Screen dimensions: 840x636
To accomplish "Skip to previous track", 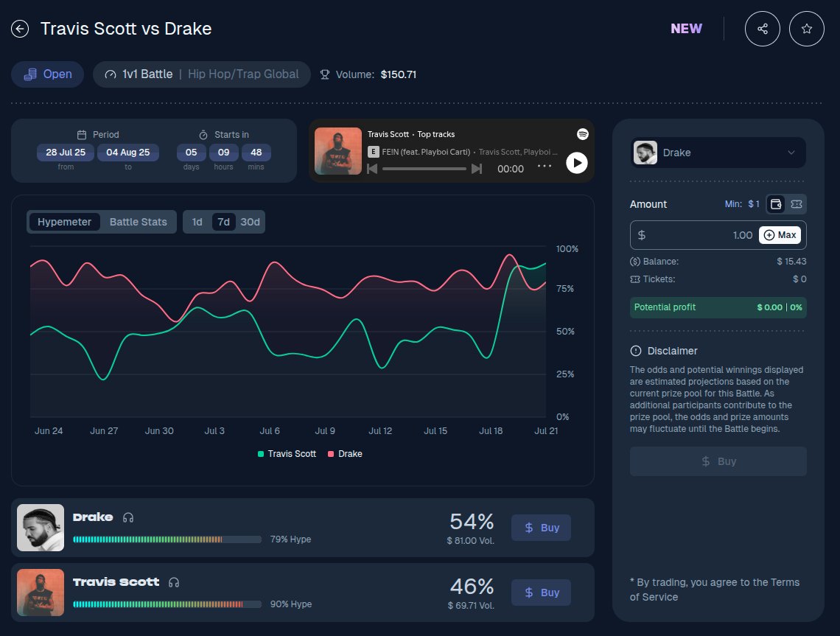I will [372, 169].
